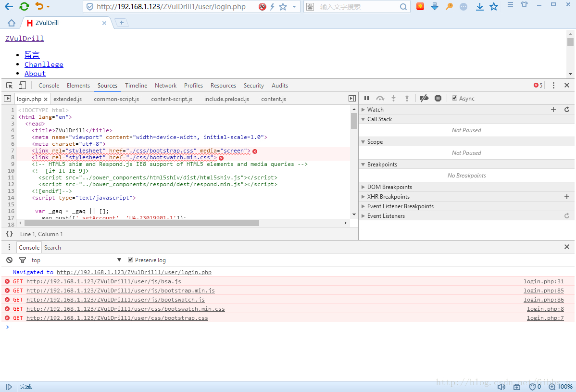Toggle the console filter icon
The height and width of the screenshot is (392, 576).
coord(23,260)
